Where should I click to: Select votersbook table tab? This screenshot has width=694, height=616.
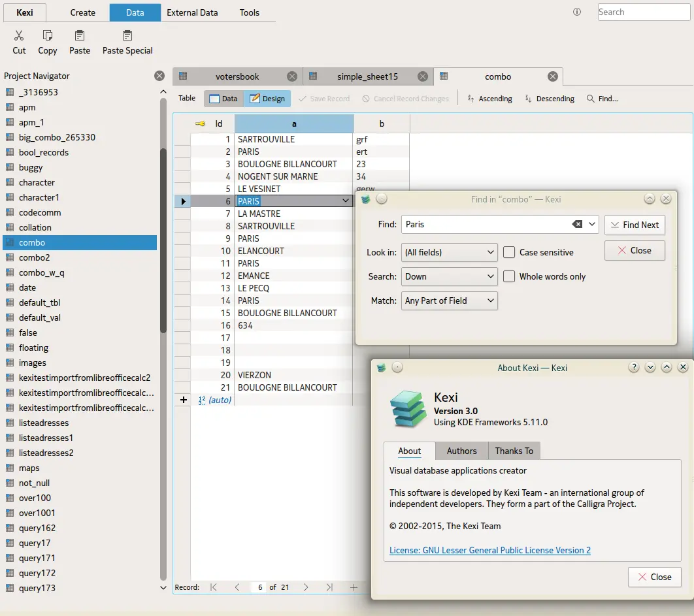pyautogui.click(x=237, y=76)
